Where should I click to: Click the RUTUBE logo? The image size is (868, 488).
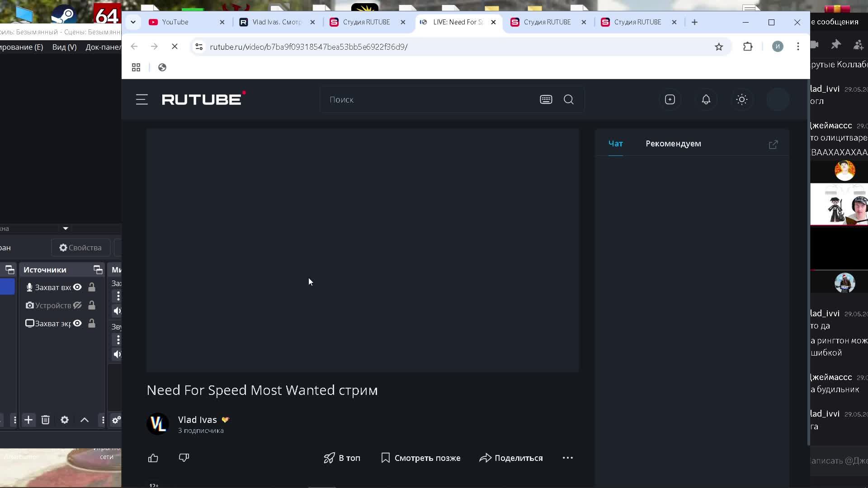(x=204, y=99)
